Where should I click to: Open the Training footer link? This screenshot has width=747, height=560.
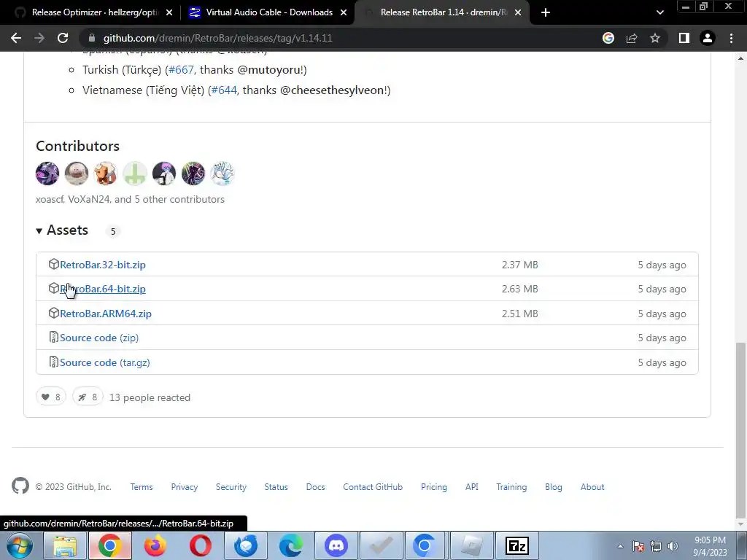pos(511,487)
